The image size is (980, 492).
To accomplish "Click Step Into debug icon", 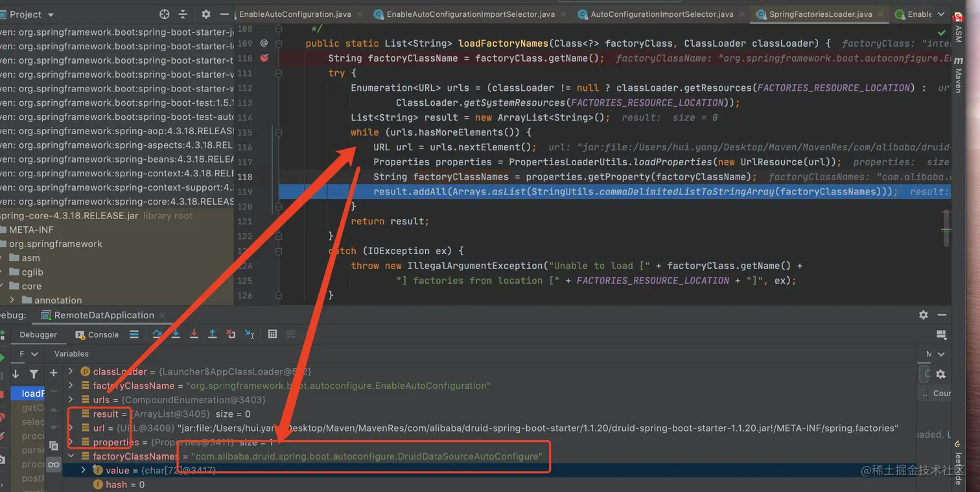I will tap(176, 334).
